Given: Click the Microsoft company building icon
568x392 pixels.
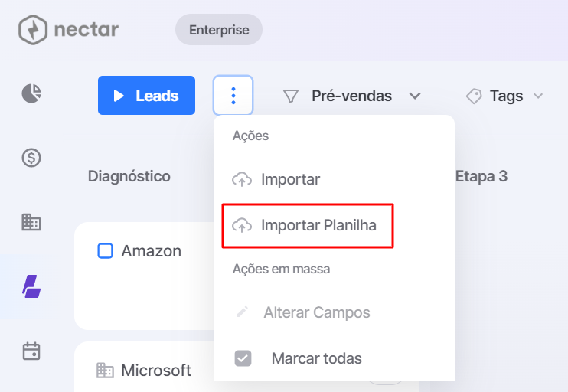Looking at the screenshot, I should pos(105,371).
